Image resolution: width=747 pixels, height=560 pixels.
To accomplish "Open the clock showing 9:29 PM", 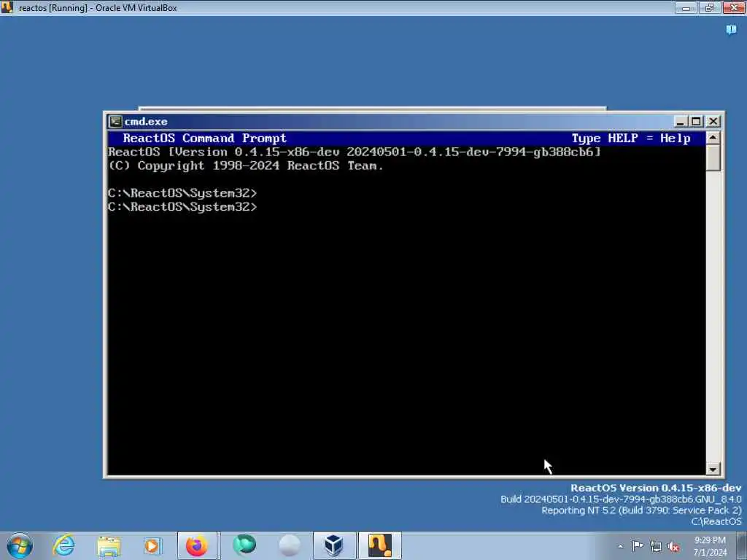I will pyautogui.click(x=710, y=546).
